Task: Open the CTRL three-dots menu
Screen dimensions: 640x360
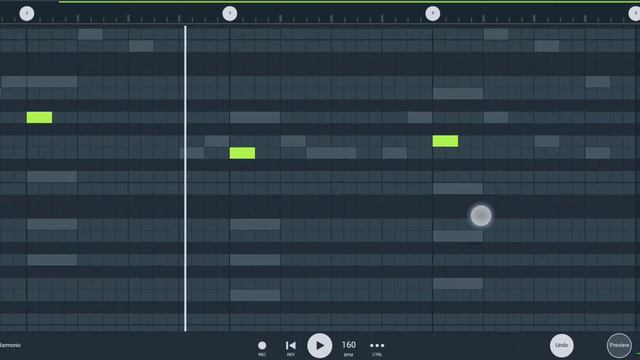Action: coord(377,348)
